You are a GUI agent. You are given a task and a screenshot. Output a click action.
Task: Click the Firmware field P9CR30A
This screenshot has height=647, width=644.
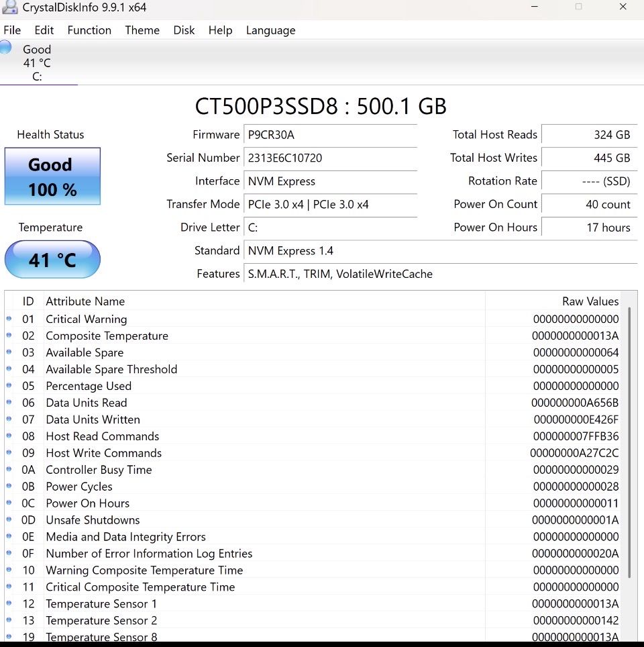[331, 135]
